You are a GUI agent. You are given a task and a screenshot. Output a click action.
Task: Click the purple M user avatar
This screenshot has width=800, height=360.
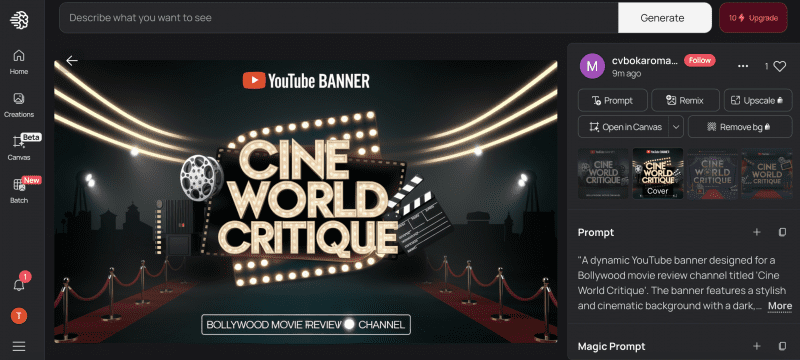[592, 66]
